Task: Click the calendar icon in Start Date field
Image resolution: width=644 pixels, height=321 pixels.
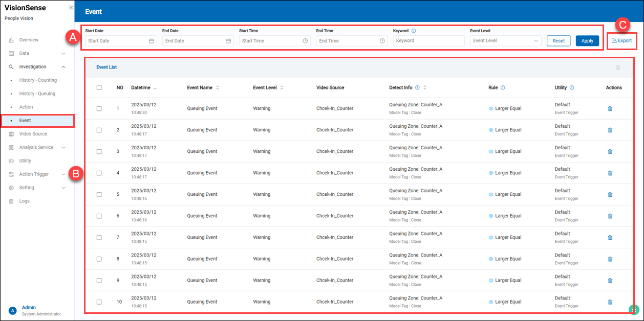Action: click(x=152, y=41)
